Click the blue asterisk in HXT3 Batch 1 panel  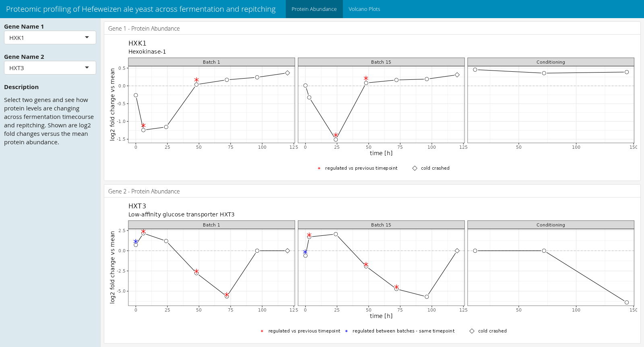pos(136,241)
